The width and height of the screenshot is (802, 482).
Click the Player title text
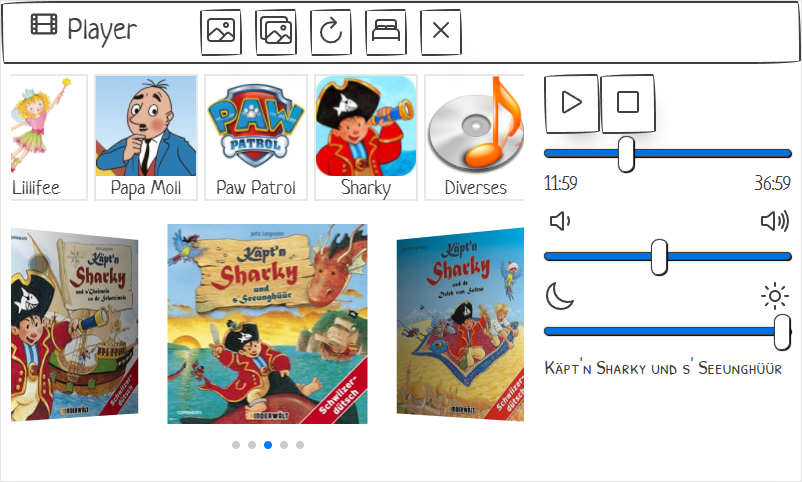[102, 30]
